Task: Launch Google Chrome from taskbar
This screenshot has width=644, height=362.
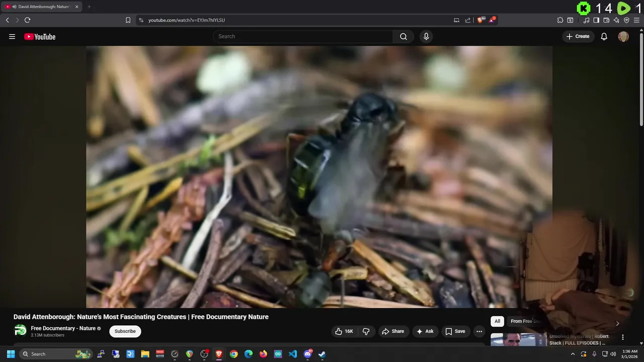Action: (x=234, y=354)
